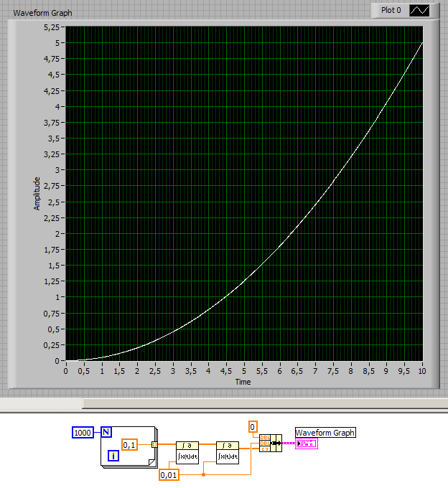Select the first integral x(t)dt block
Image resolution: width=448 pixels, height=488 pixels.
[x=187, y=453]
